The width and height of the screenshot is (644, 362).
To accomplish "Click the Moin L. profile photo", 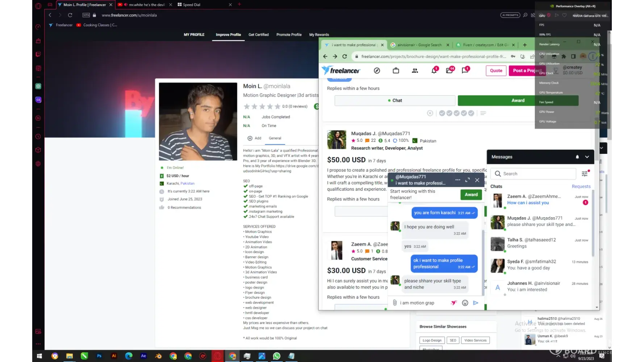I will pos(198,121).
